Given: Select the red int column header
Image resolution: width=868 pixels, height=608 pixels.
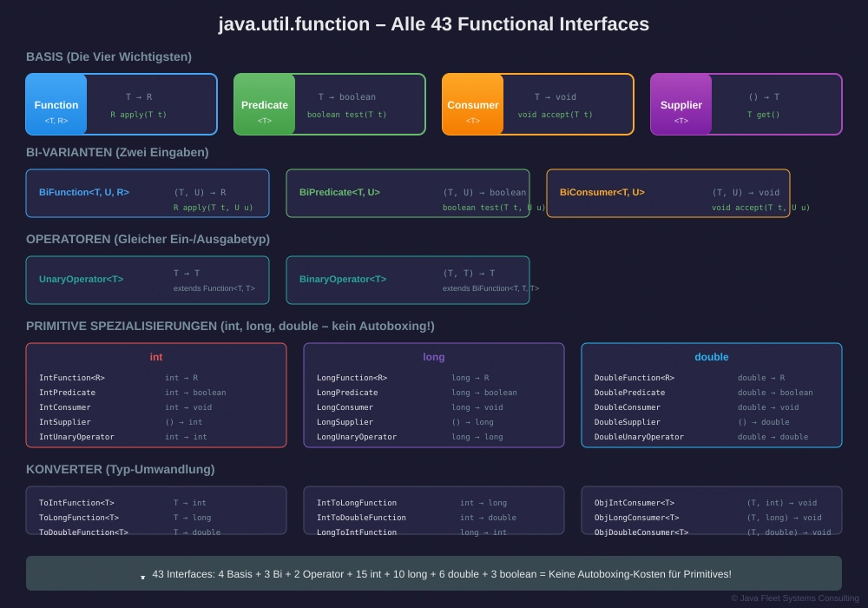Looking at the screenshot, I should (x=156, y=357).
